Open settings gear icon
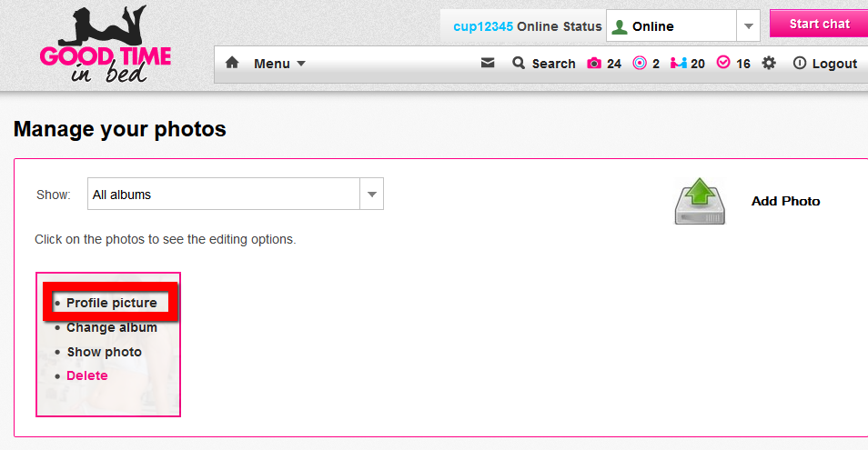The image size is (868, 450). (x=769, y=64)
